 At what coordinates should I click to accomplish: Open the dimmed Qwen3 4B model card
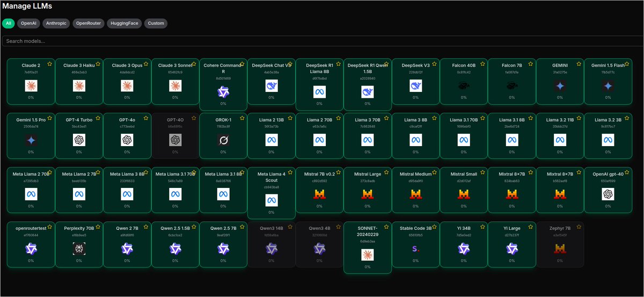(319, 244)
